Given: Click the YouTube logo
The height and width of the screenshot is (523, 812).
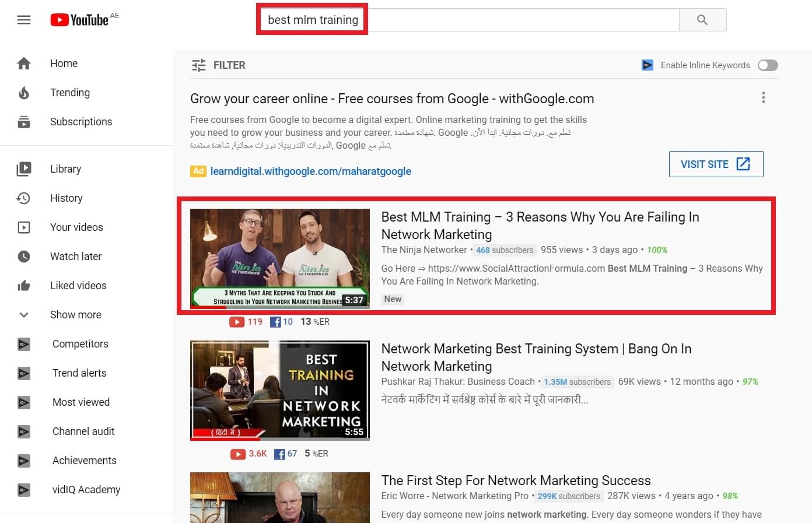Looking at the screenshot, I should [x=79, y=20].
